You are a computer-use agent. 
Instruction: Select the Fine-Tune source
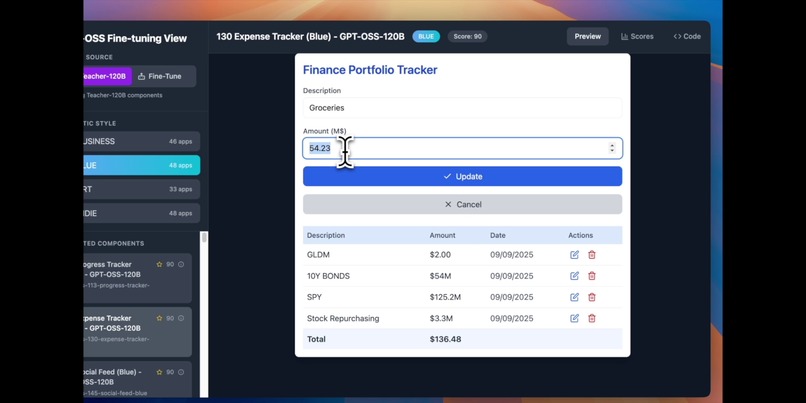(x=160, y=76)
